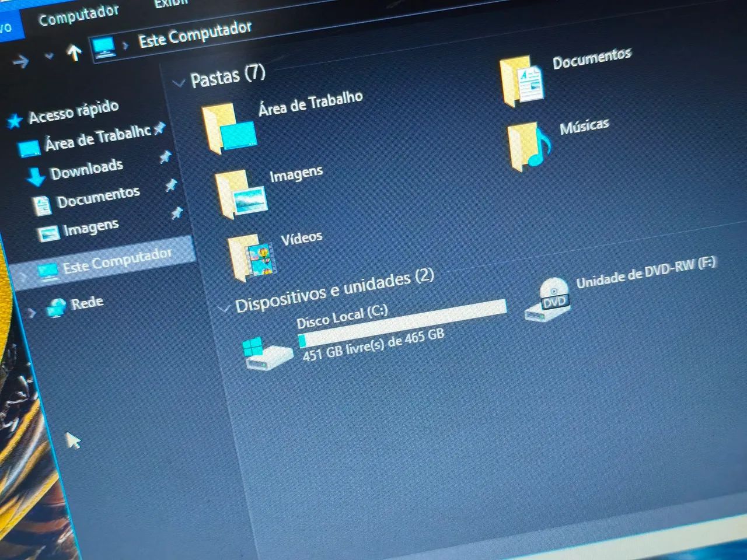Open the Documentos folder in Pastas
Viewport: 747px width, 560px height.
click(x=522, y=81)
